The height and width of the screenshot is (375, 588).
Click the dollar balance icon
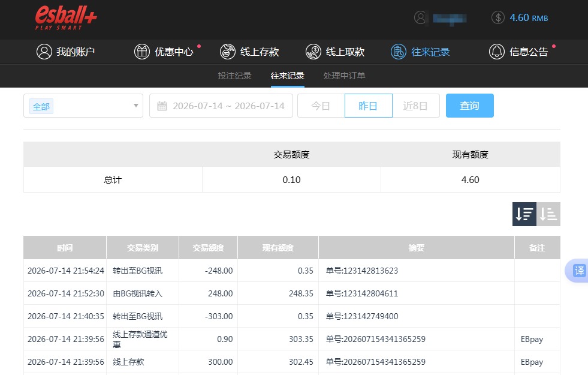coord(498,17)
